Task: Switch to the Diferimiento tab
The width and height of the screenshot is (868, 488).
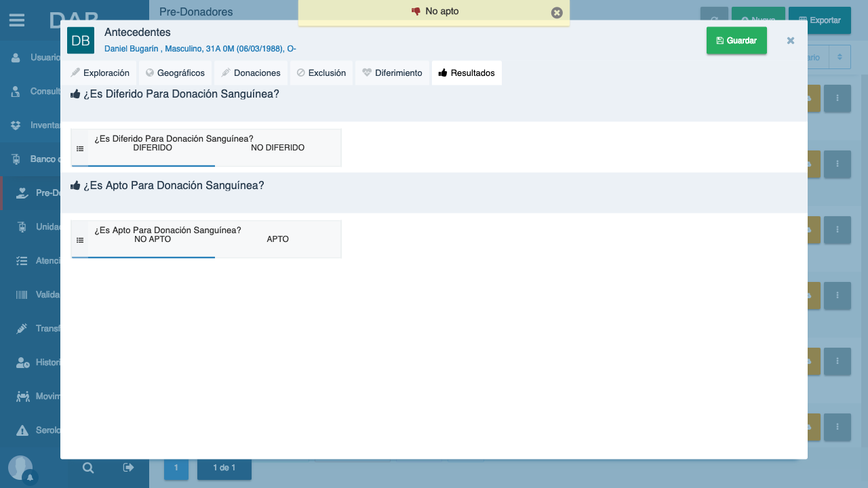Action: click(x=392, y=73)
